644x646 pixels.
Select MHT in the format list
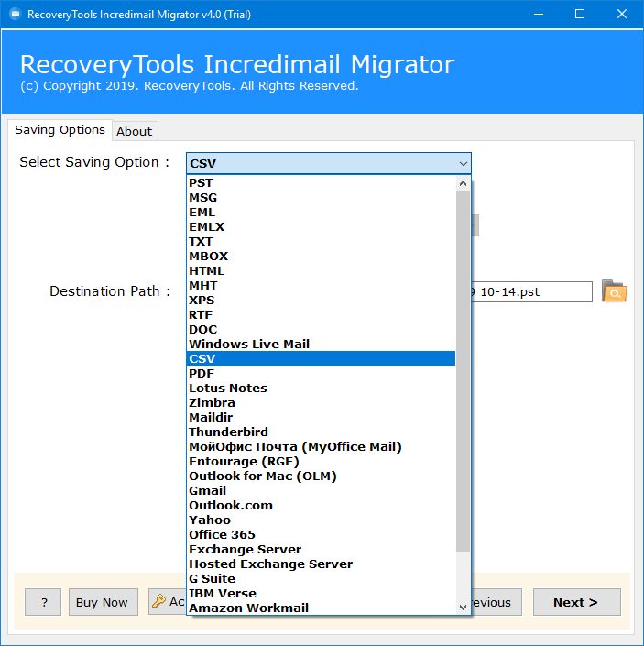[x=321, y=285]
